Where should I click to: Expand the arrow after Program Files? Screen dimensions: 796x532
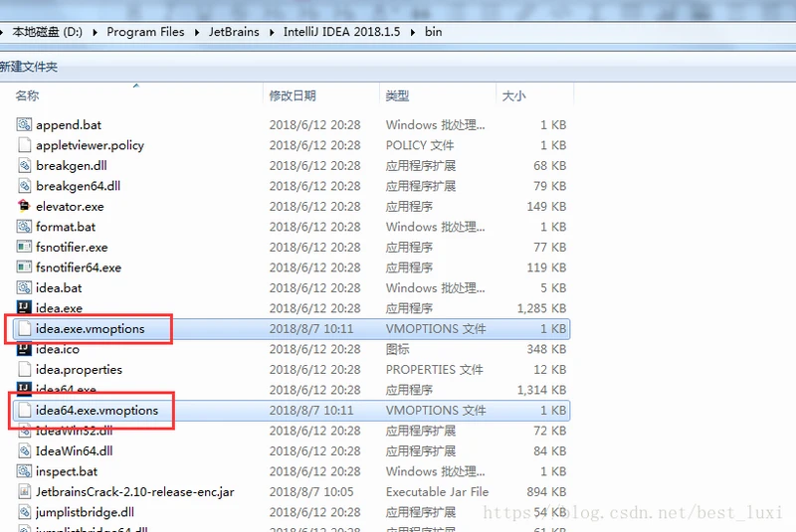point(197,33)
